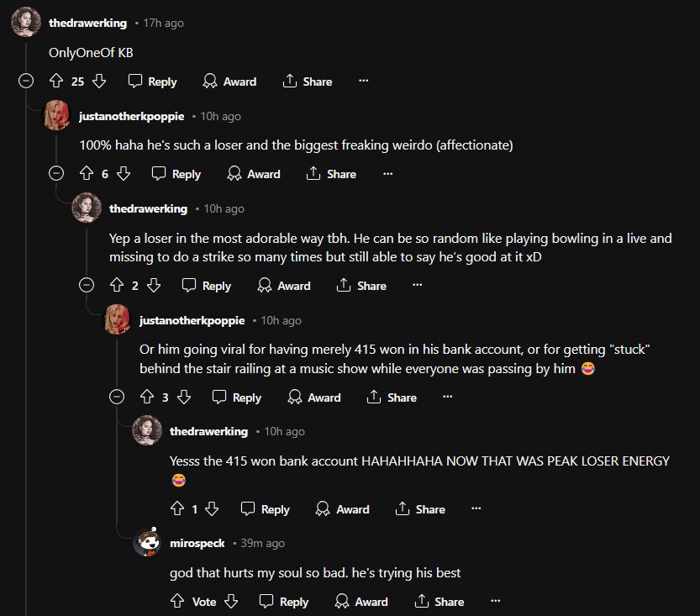700x616 pixels.
Task: Upvote the "415 won in his bank account" comment
Action: click(147, 398)
